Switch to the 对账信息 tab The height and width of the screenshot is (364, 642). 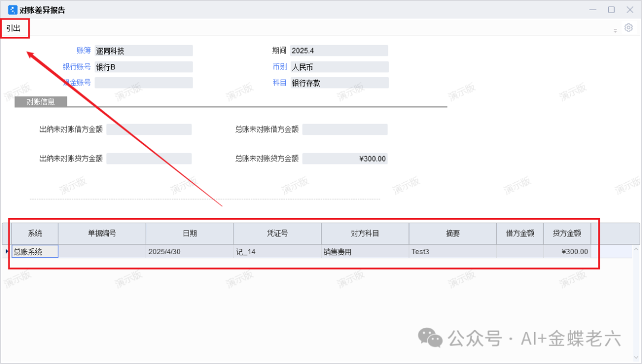40,102
